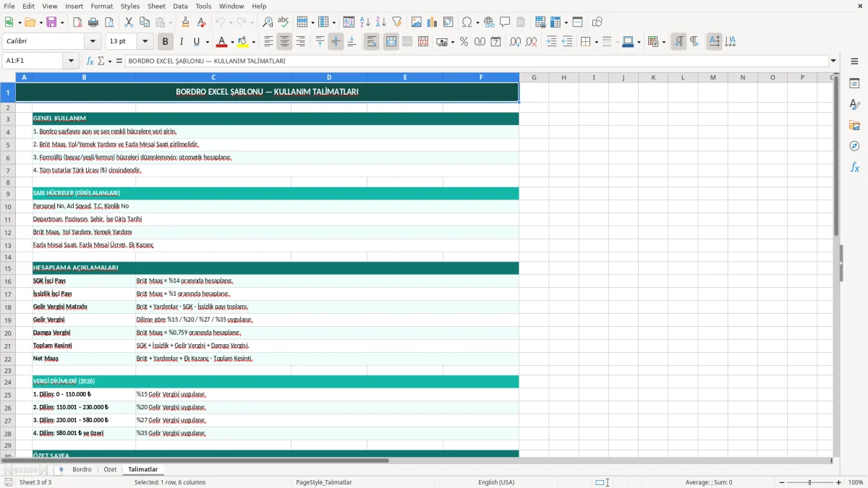The image size is (868, 488).
Task: Center cell content vertically
Action: pos(336,42)
